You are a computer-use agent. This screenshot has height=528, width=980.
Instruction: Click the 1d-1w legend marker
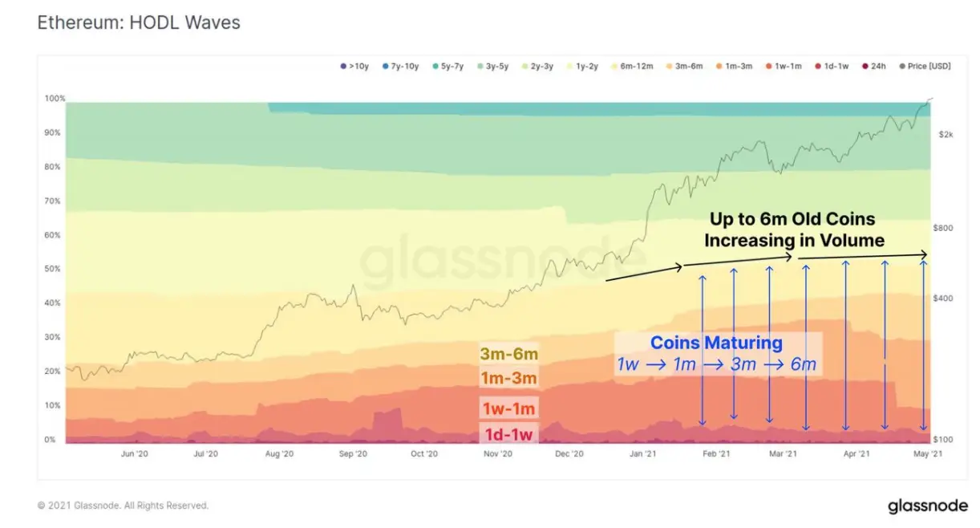[817, 67]
